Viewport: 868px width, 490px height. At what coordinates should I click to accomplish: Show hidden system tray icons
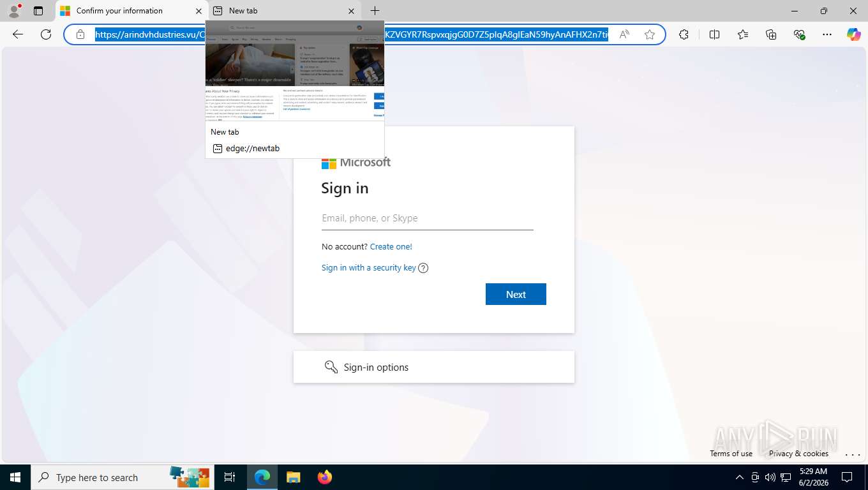click(x=740, y=477)
